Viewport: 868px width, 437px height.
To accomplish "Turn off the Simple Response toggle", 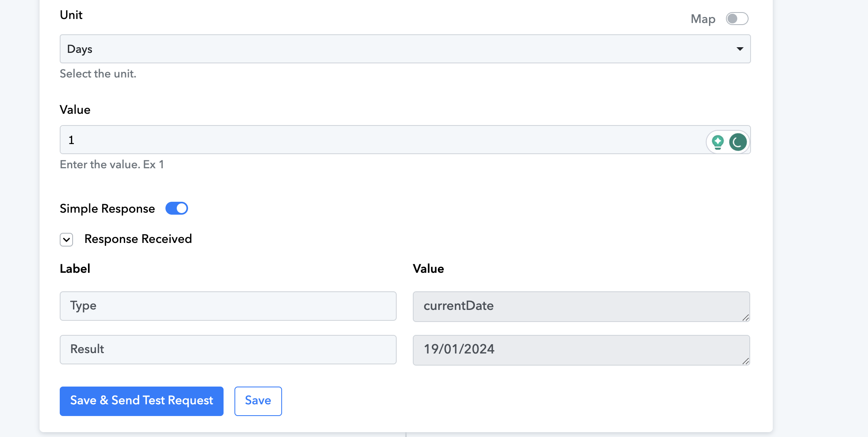I will 177,208.
